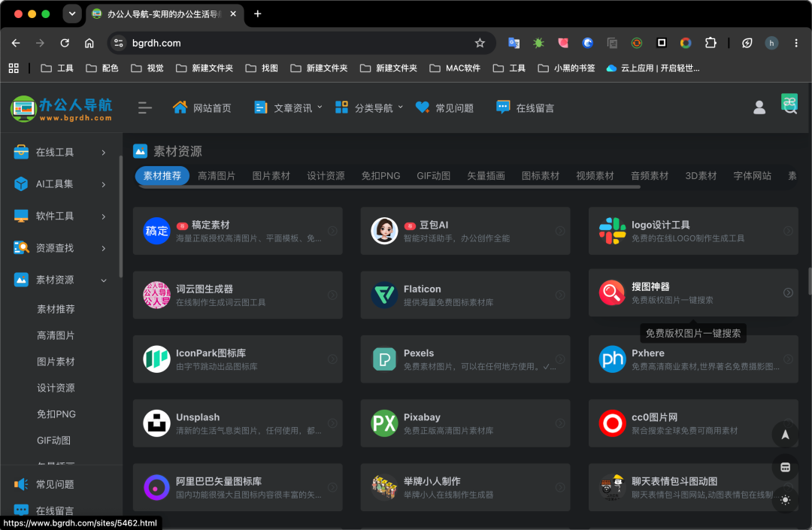Click the Pixabay PX icon
The image size is (812, 530).
pyautogui.click(x=384, y=423)
